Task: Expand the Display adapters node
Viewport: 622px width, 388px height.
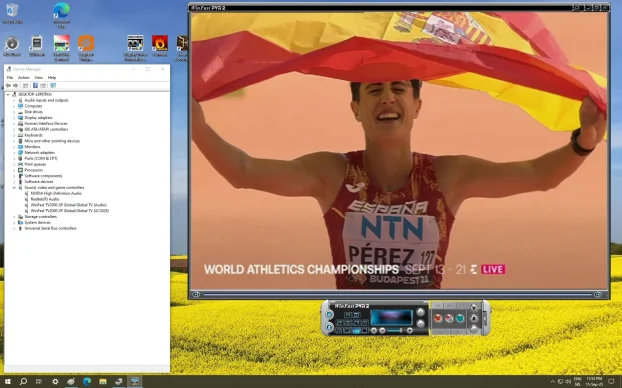Action: pos(14,118)
